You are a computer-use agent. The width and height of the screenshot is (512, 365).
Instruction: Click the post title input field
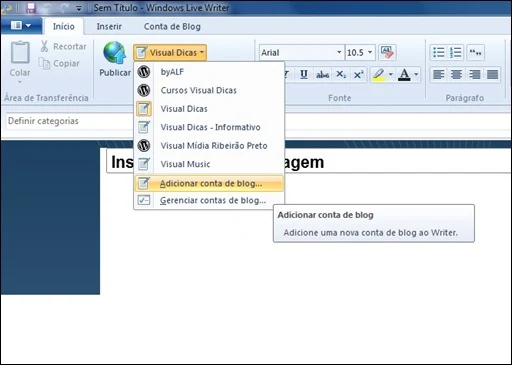[x=309, y=161]
